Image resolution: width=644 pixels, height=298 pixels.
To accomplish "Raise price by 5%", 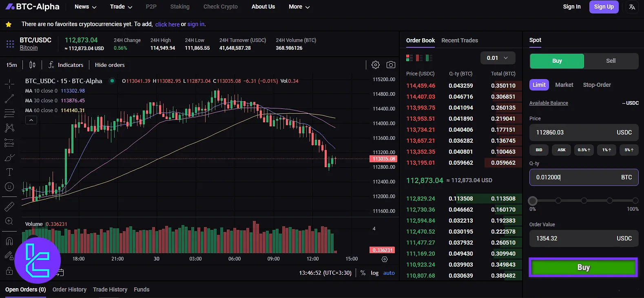I will point(629,150).
